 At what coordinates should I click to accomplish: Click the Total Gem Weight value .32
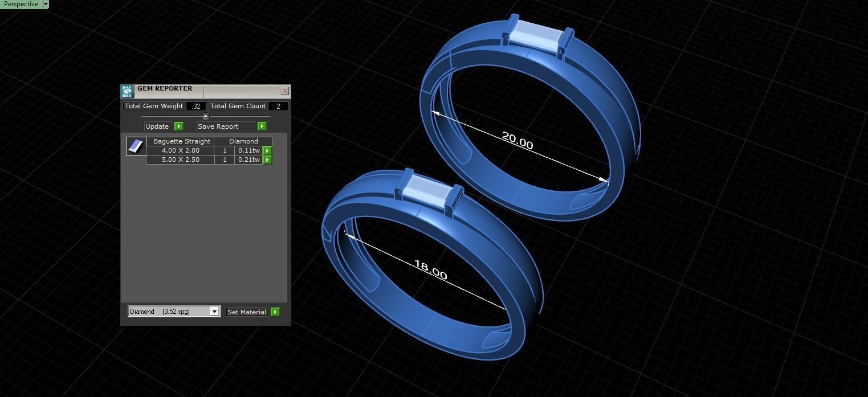click(196, 107)
